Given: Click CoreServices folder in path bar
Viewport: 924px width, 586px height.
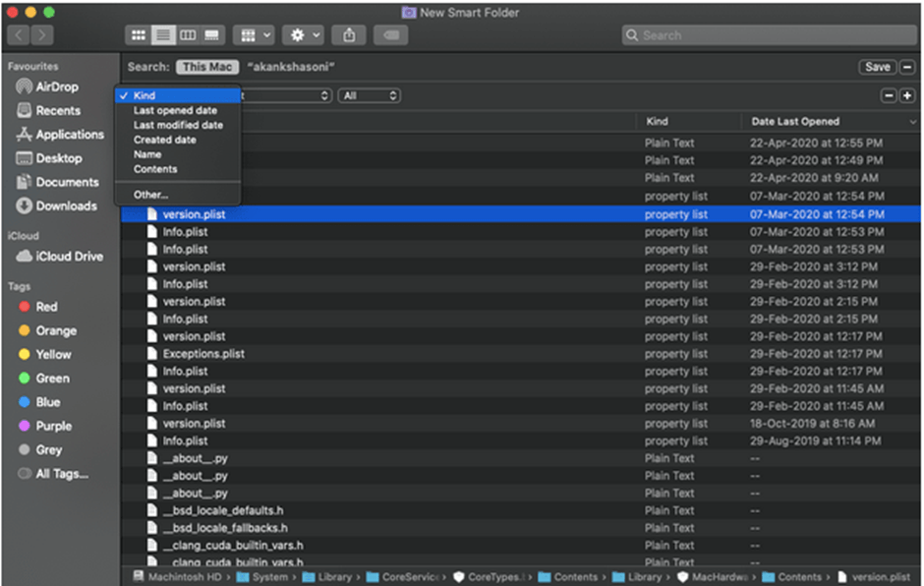Looking at the screenshot, I should [x=403, y=577].
